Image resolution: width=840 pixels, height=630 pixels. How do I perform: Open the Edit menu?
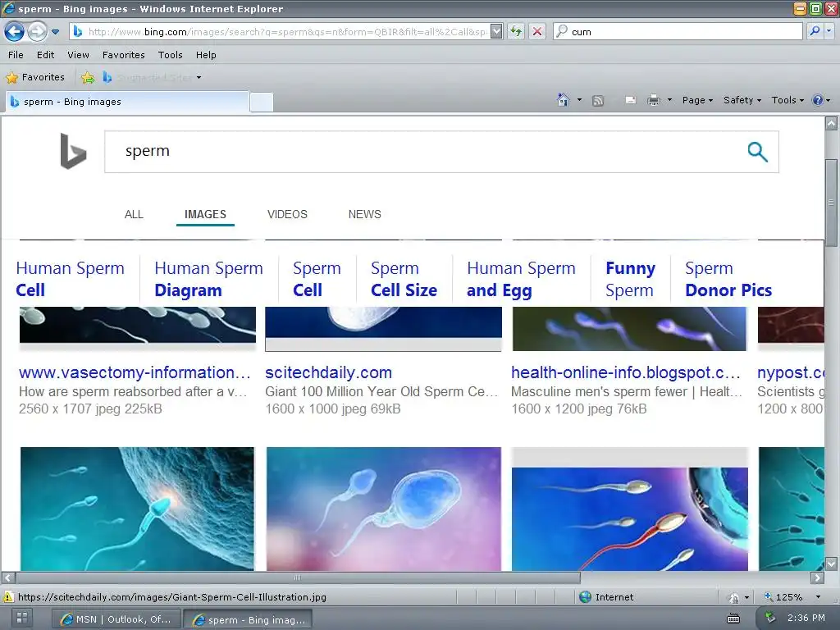[x=46, y=55]
